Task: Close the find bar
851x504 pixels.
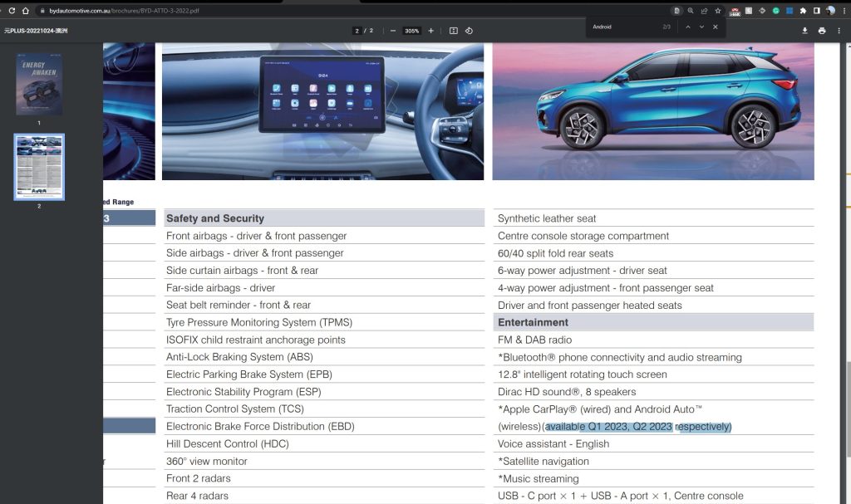Action: 716,27
